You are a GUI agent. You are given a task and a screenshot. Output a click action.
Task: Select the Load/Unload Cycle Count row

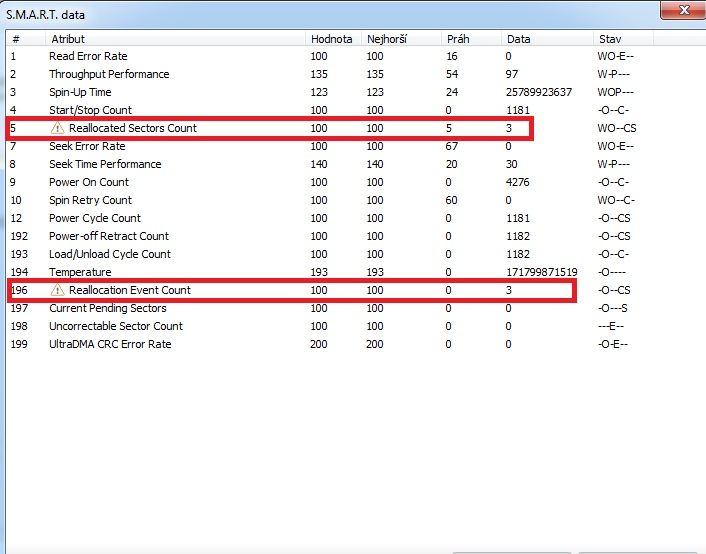(x=110, y=254)
